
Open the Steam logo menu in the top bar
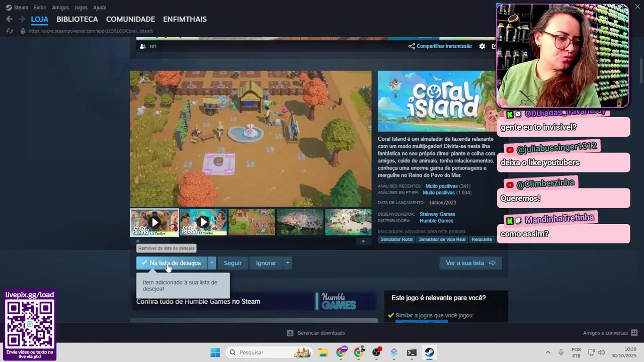click(9, 8)
